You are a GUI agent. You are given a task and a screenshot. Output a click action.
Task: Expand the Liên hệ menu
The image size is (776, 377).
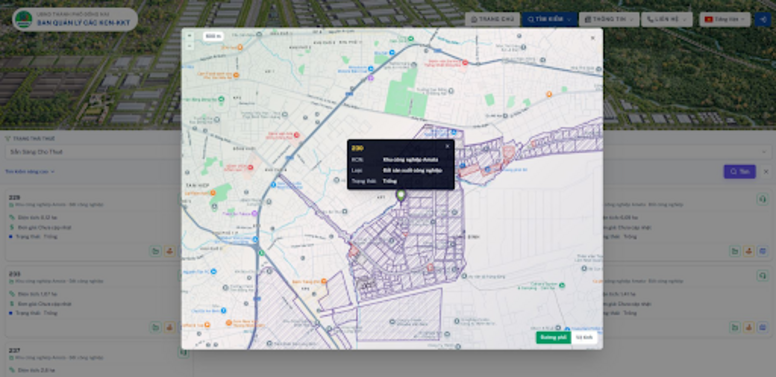tap(667, 19)
